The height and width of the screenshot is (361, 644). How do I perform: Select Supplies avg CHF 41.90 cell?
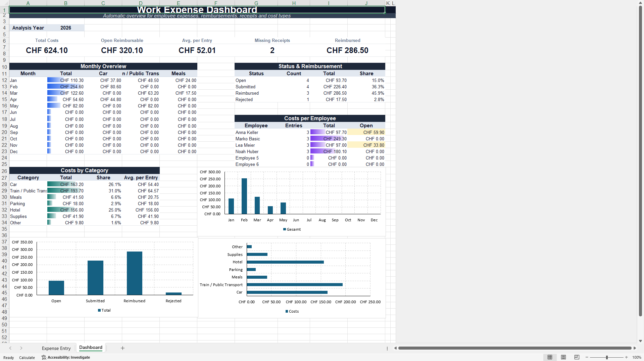point(141,216)
